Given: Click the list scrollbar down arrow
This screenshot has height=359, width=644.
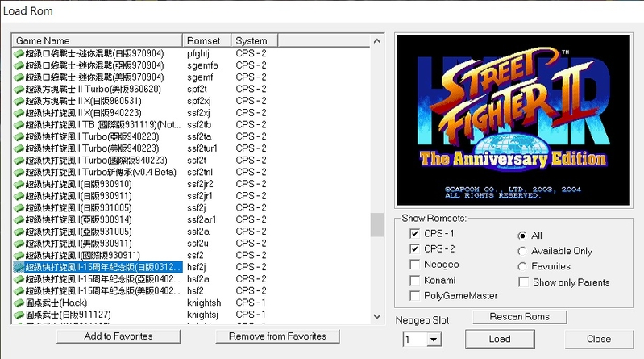Looking at the screenshot, I should [x=377, y=316].
